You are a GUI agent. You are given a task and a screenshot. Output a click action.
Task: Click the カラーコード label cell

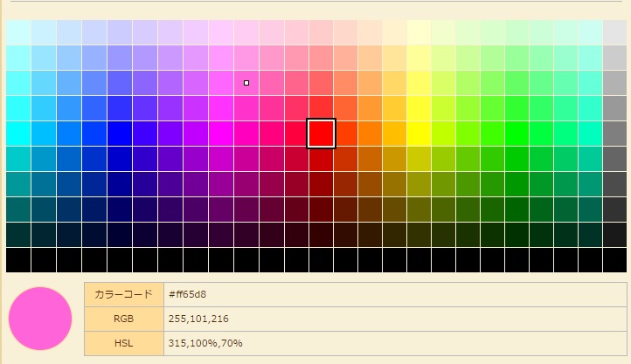[124, 294]
